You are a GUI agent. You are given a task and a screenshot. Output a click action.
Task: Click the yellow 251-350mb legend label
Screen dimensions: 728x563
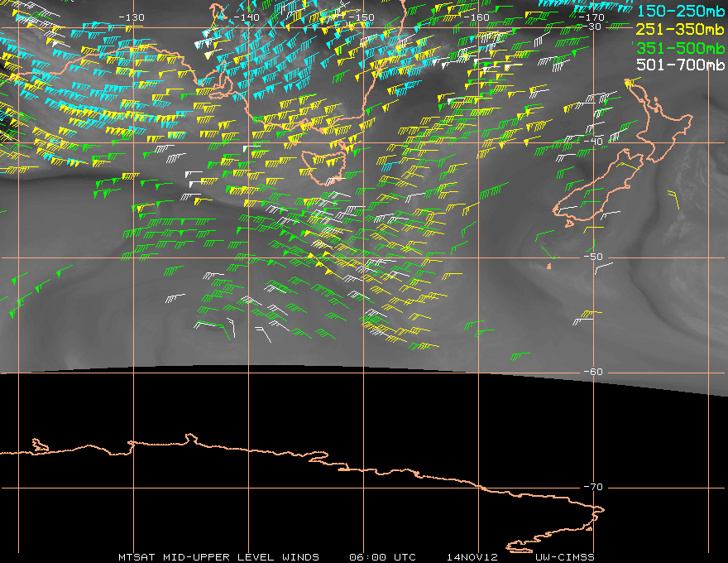678,28
